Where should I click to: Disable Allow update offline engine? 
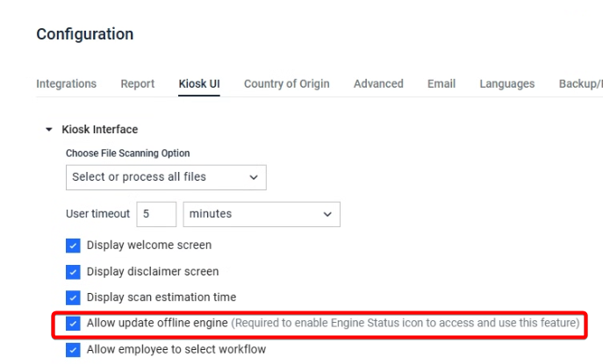click(74, 324)
